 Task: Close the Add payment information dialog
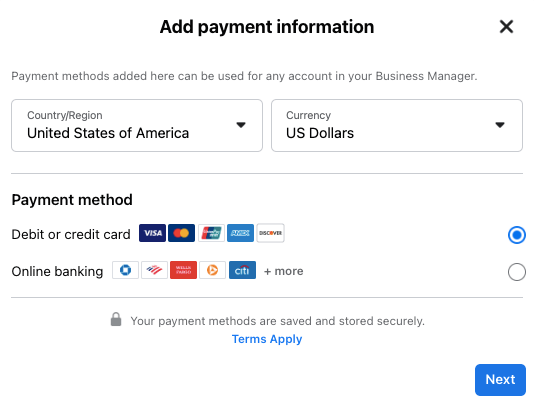(506, 27)
